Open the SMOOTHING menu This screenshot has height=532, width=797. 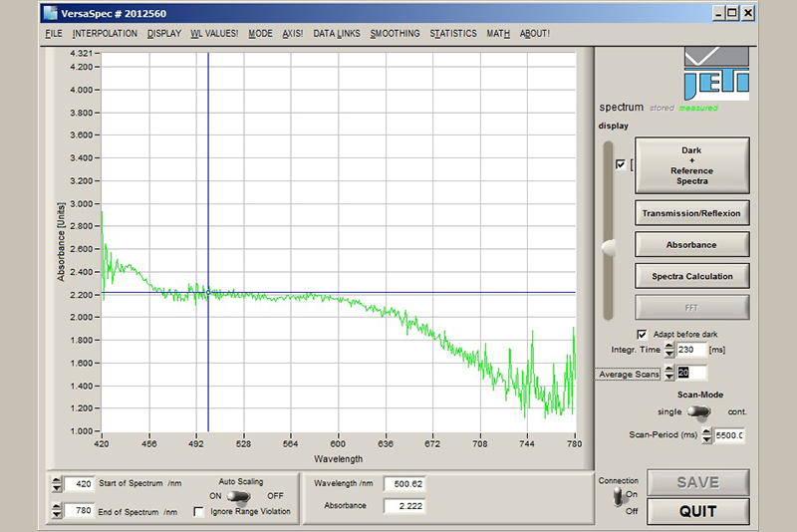395,34
